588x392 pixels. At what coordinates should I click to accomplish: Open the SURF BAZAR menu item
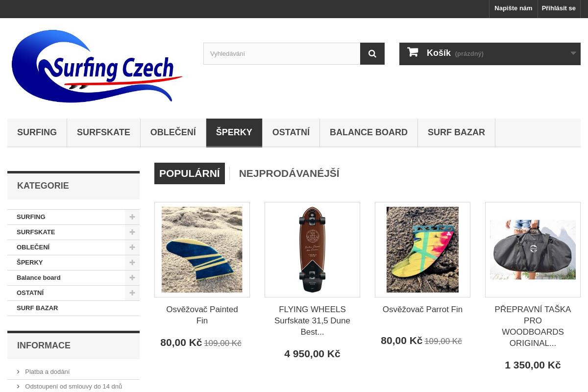tap(456, 132)
